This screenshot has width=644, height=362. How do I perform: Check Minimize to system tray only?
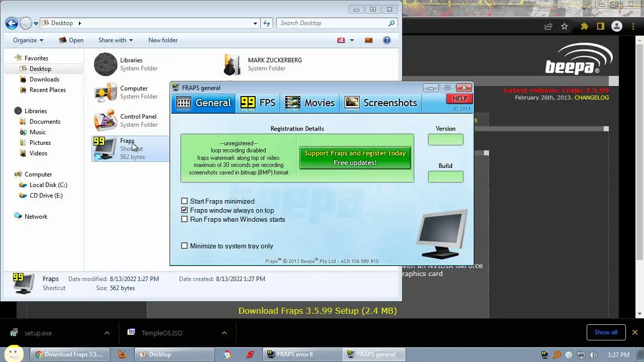click(x=184, y=246)
